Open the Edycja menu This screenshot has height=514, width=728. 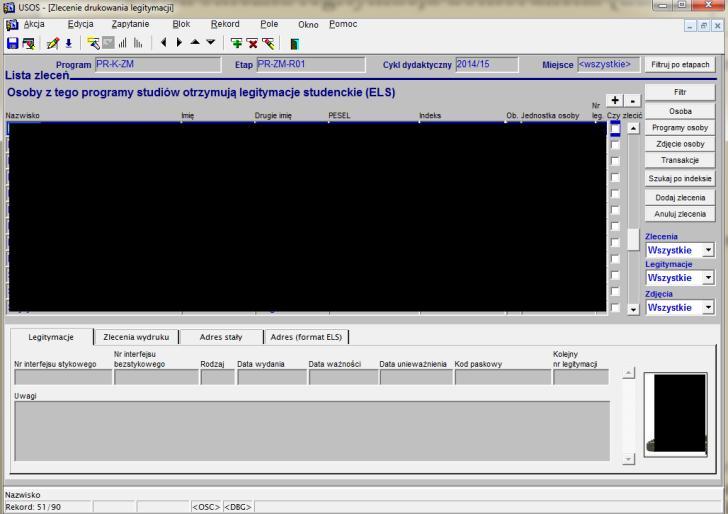[80, 24]
